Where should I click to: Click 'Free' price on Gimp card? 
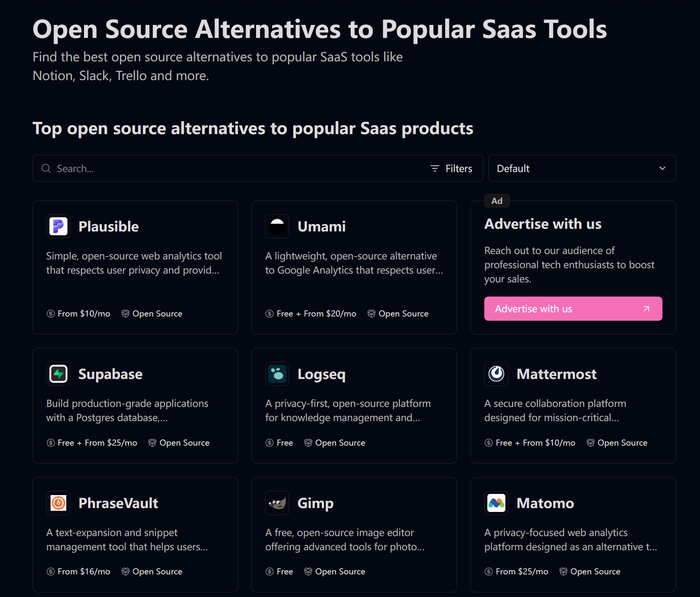click(285, 572)
